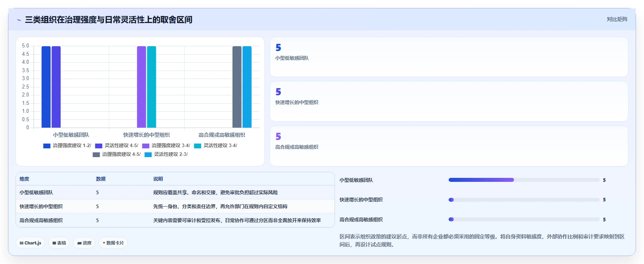Click the table text 关键内容需要可审计和受控发布
Image resolution: width=644 pixels, height=264 pixels.
coord(187,221)
